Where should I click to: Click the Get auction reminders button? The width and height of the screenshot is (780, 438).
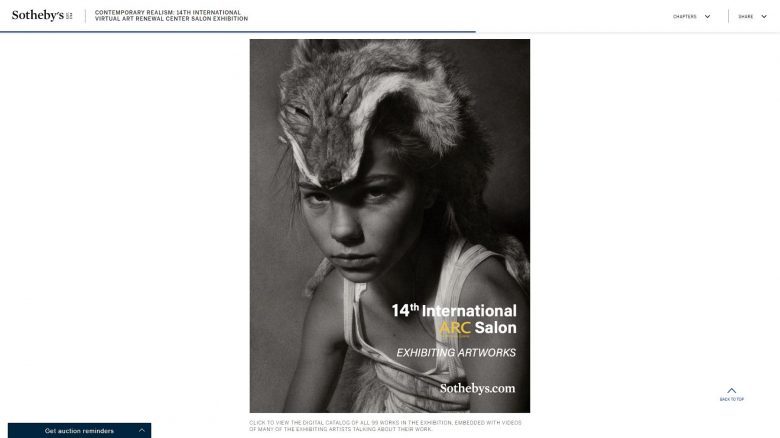point(80,431)
